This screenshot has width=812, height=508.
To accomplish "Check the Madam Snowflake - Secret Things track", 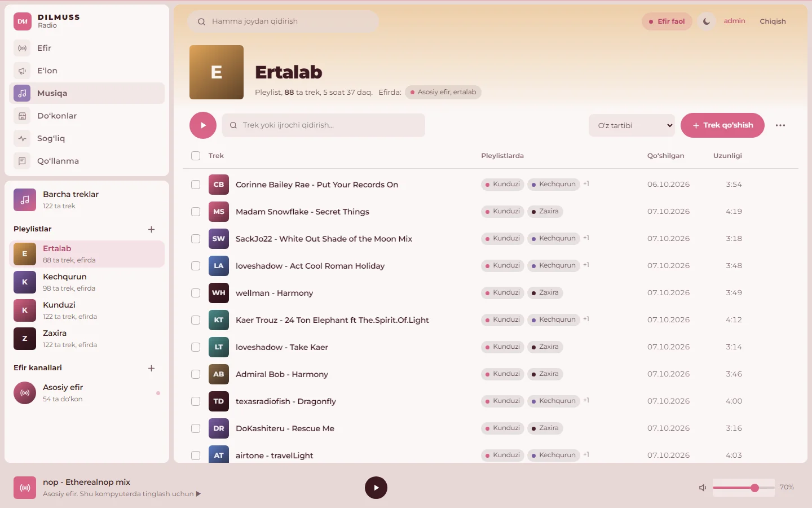I will (196, 212).
